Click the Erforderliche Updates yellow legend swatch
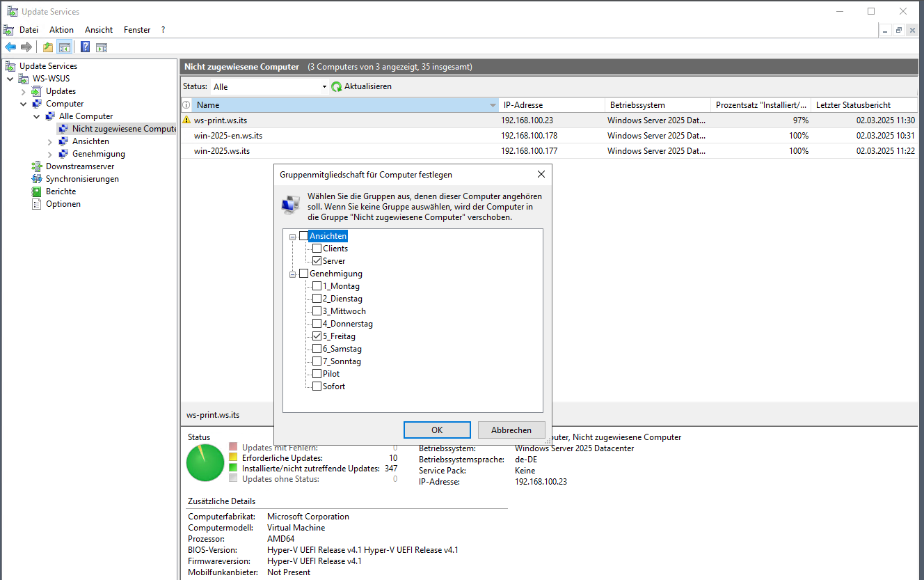The width and height of the screenshot is (924, 580). (233, 458)
